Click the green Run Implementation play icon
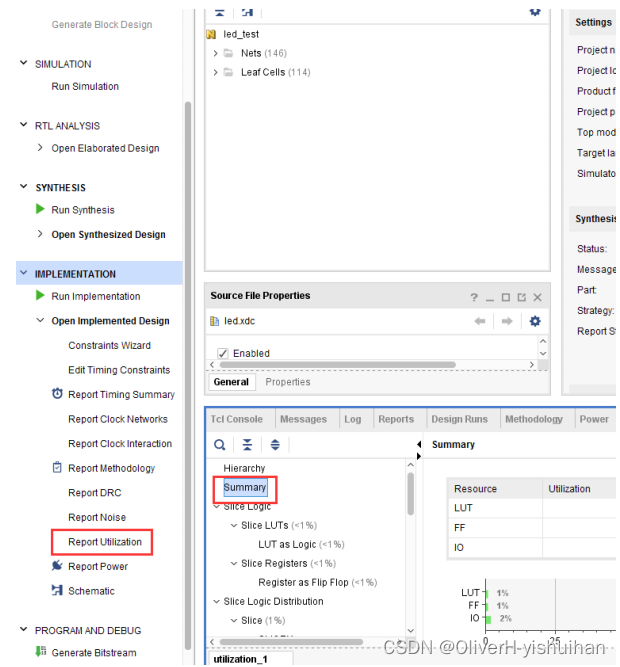 (x=40, y=295)
